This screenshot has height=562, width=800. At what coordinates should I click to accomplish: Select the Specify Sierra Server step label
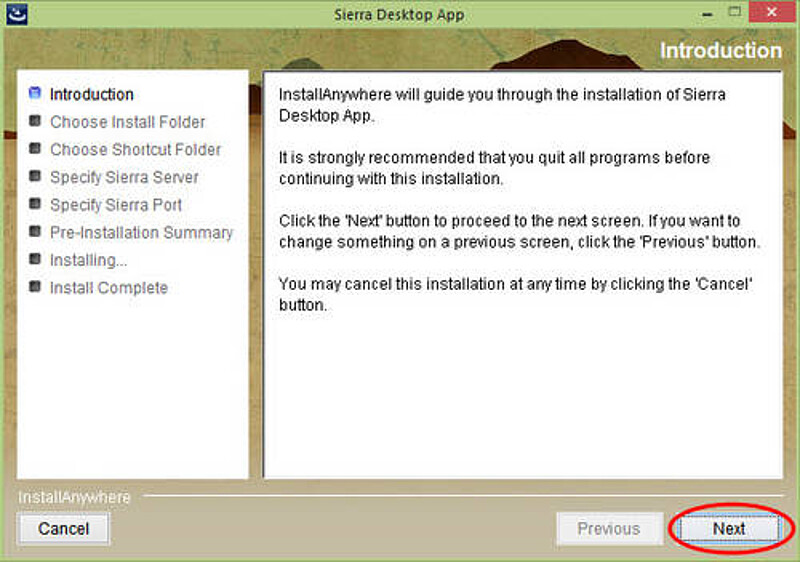click(x=124, y=177)
